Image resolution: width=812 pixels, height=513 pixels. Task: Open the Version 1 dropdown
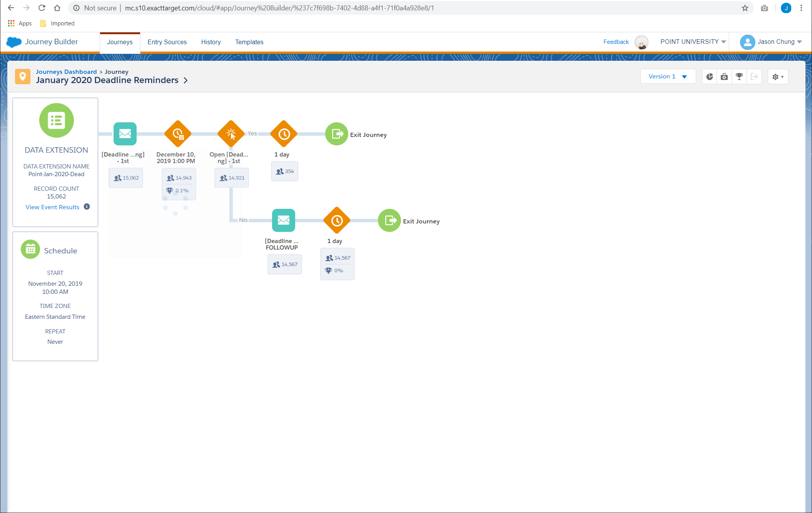tap(668, 76)
